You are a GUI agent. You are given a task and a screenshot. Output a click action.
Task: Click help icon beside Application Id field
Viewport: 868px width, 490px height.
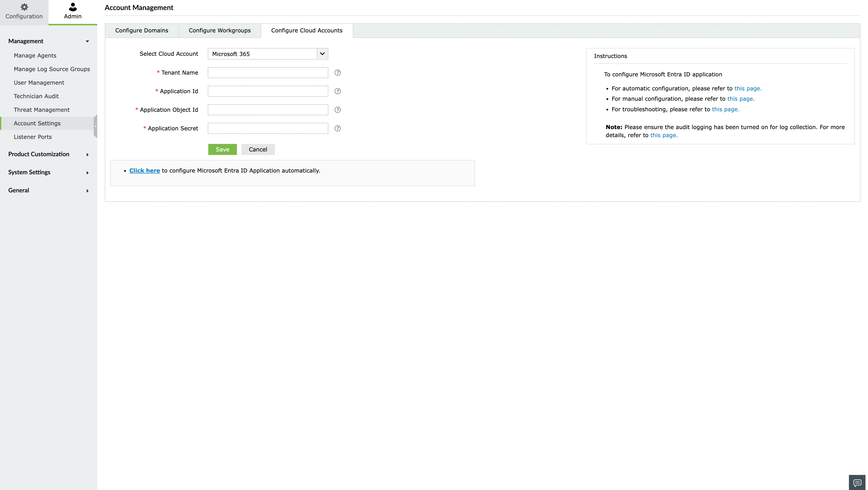(337, 91)
